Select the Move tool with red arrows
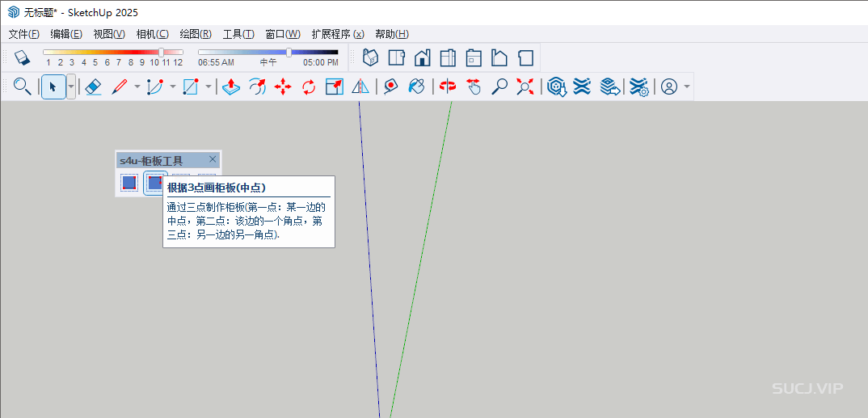868x418 pixels. (283, 87)
